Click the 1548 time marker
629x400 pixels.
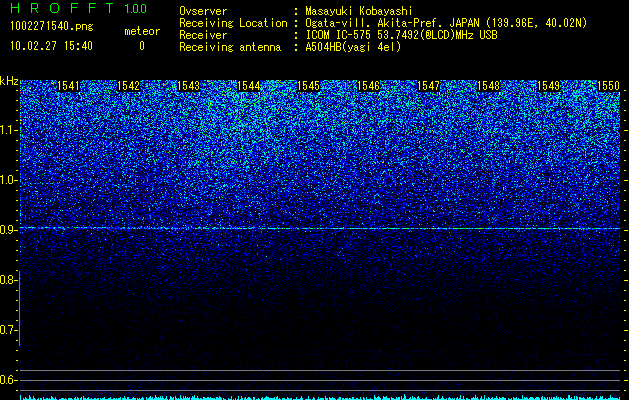[489, 86]
